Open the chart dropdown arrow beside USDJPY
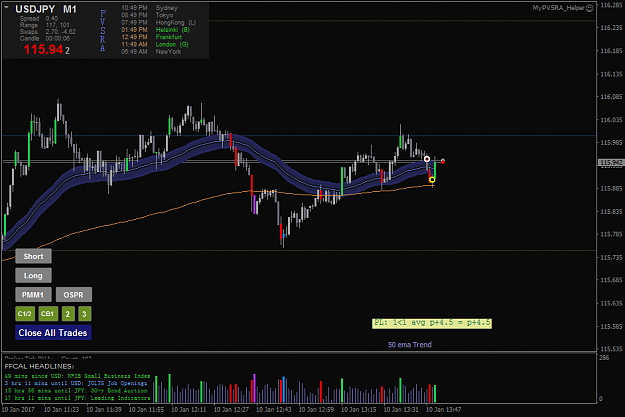 pos(6,7)
